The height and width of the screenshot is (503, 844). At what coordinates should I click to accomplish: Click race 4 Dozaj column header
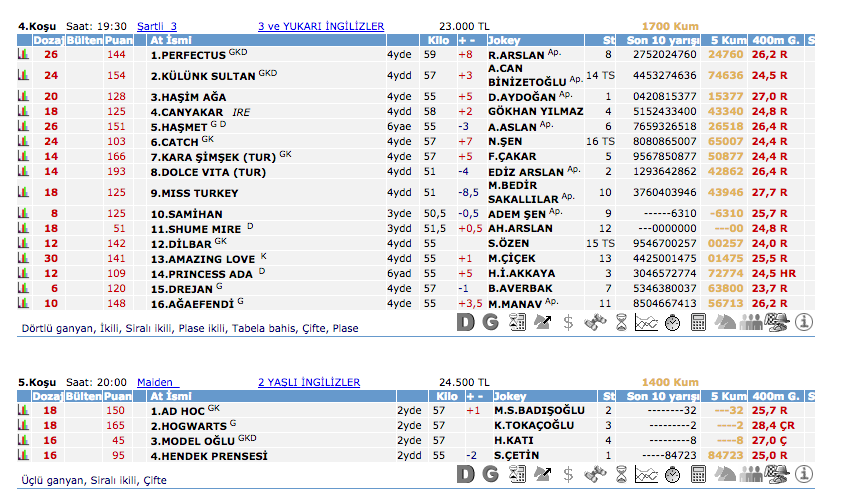click(x=48, y=40)
